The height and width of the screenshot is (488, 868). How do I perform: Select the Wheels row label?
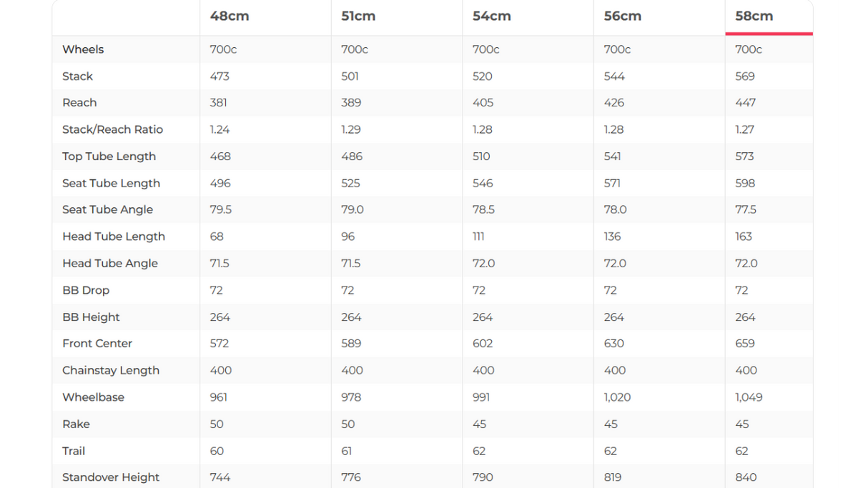pyautogui.click(x=83, y=49)
